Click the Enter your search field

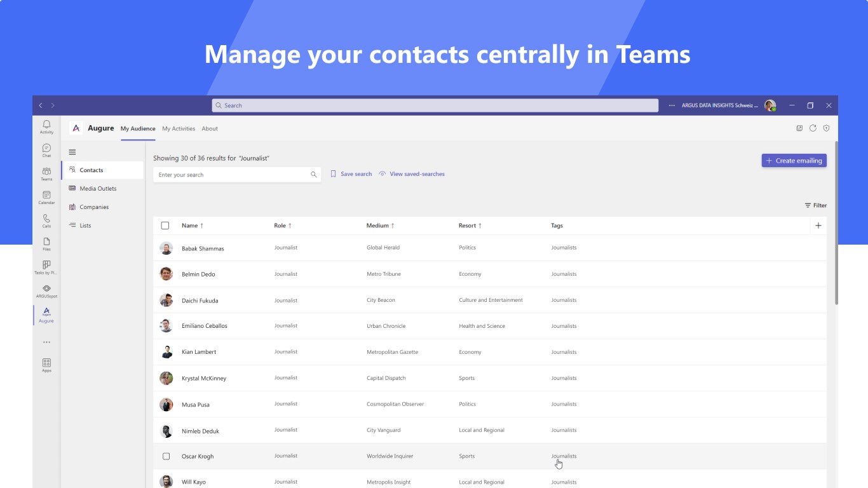[x=237, y=175]
